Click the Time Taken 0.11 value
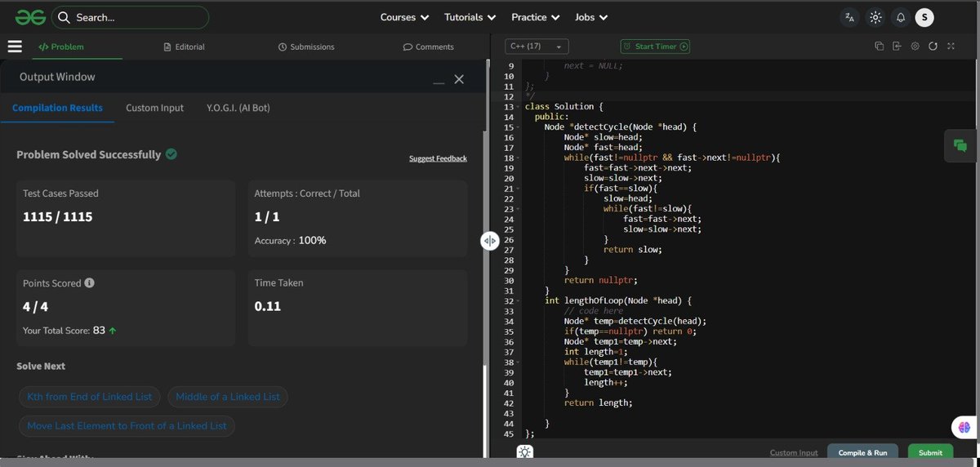Image resolution: width=980 pixels, height=467 pixels. (268, 307)
